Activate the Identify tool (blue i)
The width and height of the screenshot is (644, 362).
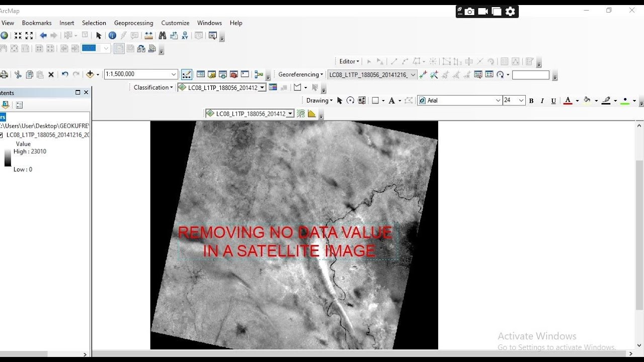point(112,36)
